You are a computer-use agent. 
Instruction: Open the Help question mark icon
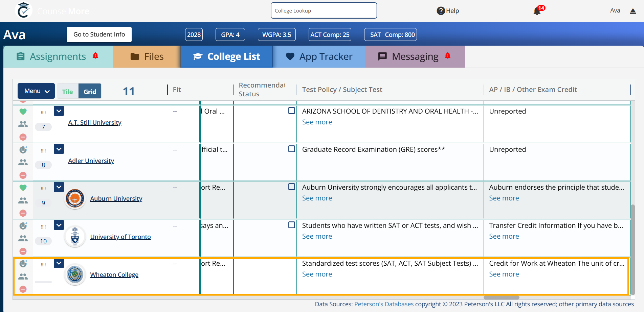point(441,11)
